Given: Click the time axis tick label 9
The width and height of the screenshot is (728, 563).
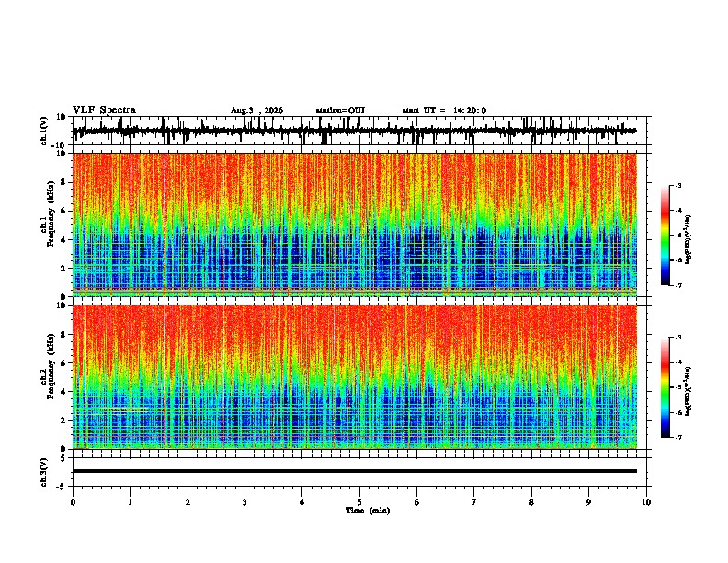Looking at the screenshot, I should click(588, 501).
